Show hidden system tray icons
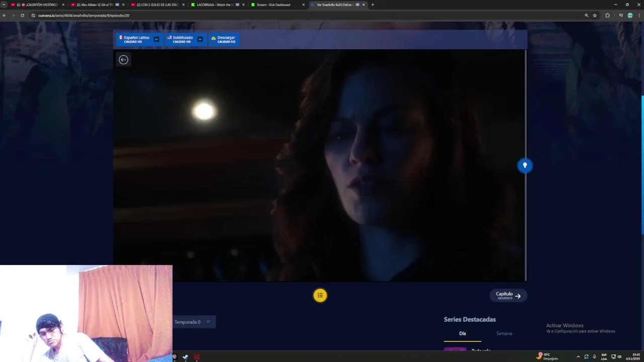Screen dimensions: 644x362 click(578, 356)
